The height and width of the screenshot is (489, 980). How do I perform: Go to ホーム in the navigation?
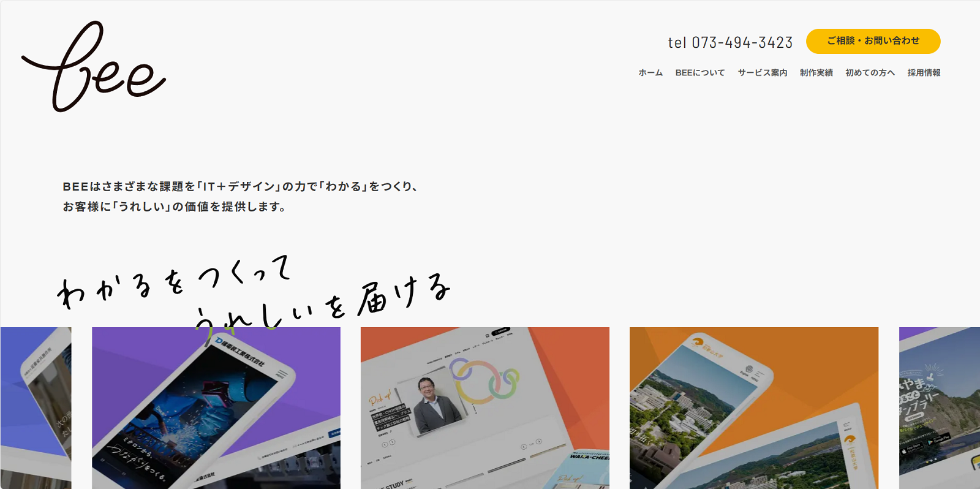650,73
